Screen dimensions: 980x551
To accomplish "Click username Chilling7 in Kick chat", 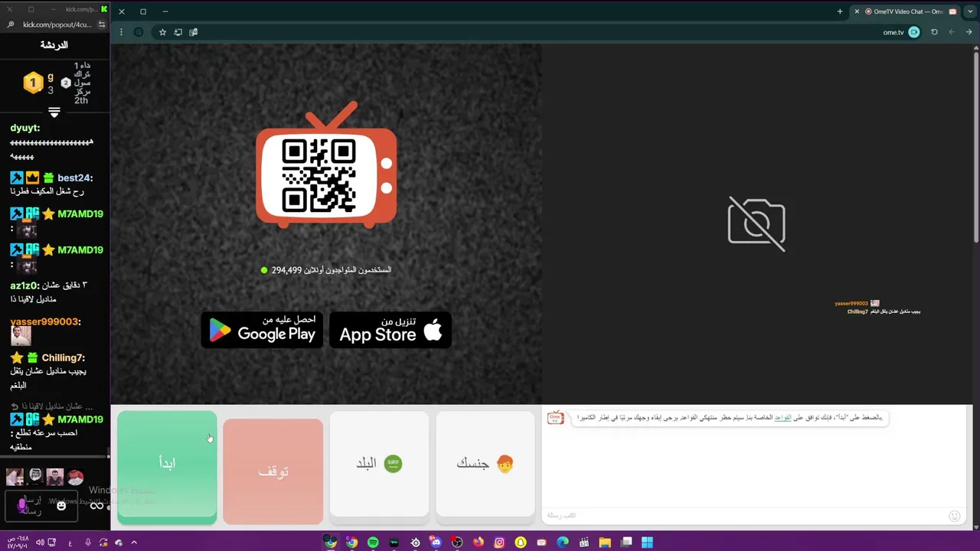I will tap(63, 358).
